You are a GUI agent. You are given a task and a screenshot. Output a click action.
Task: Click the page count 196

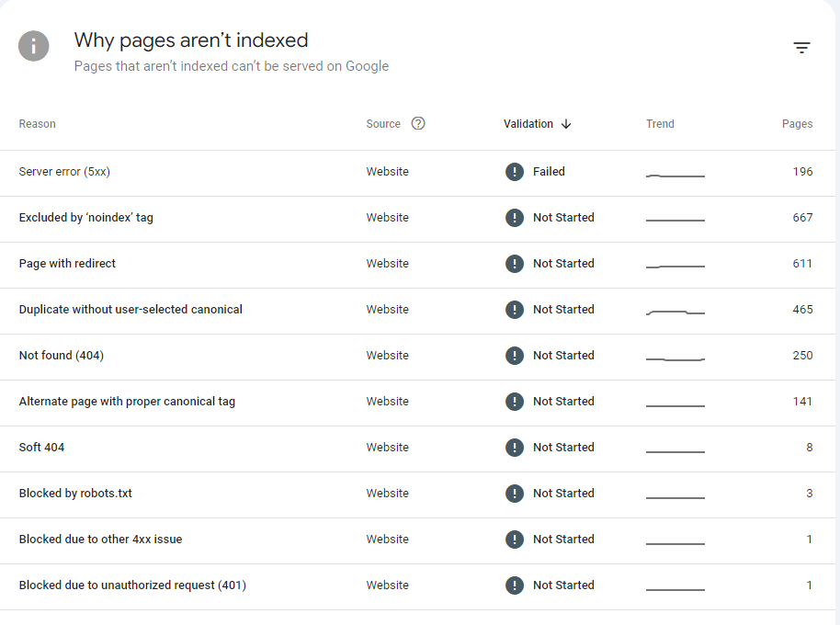tap(802, 171)
